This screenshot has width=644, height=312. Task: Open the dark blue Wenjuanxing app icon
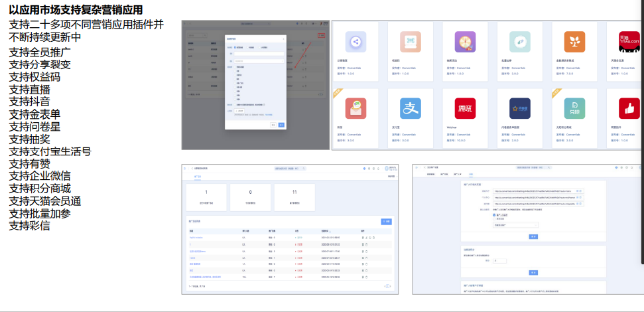tap(519, 108)
